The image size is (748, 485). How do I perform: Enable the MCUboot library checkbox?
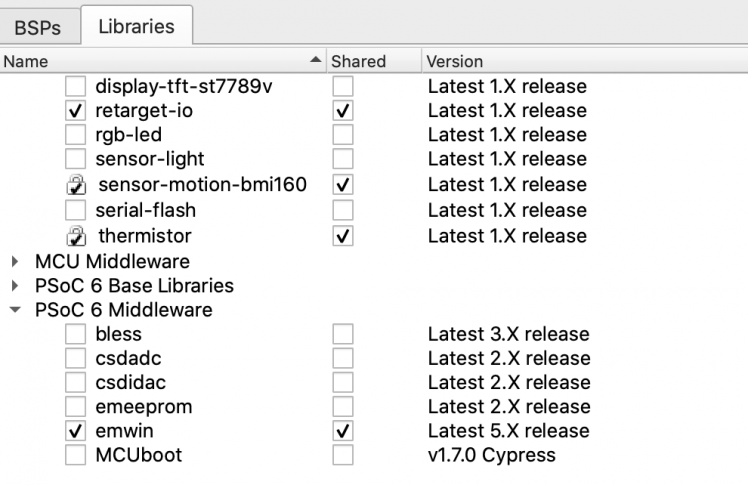pos(76,455)
